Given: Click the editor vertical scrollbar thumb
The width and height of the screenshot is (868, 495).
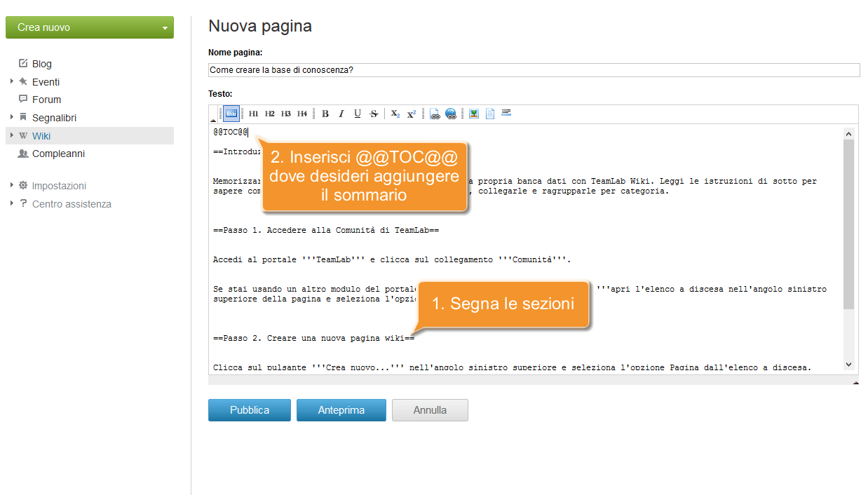Looking at the screenshot, I should (848, 224).
